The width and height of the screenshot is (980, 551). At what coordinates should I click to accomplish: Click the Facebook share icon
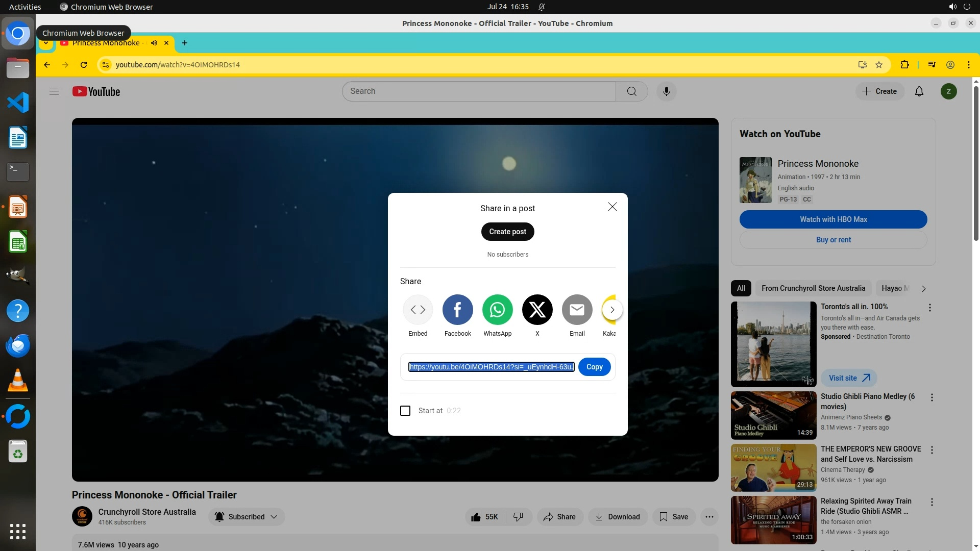[x=457, y=310]
